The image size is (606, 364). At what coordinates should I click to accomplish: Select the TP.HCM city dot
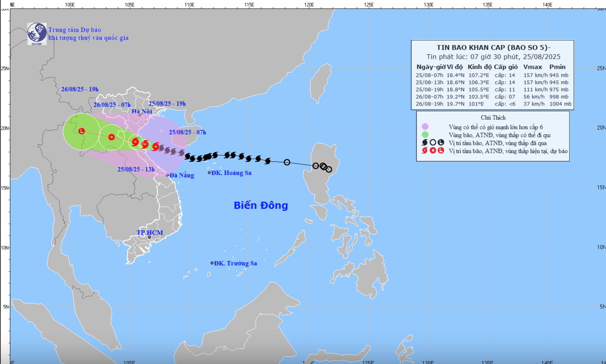click(x=149, y=237)
